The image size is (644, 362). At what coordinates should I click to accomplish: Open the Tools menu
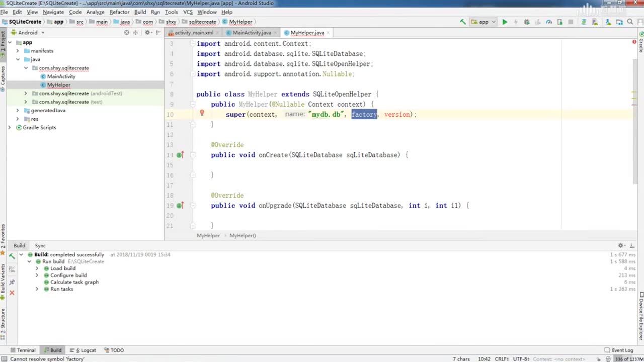click(172, 12)
